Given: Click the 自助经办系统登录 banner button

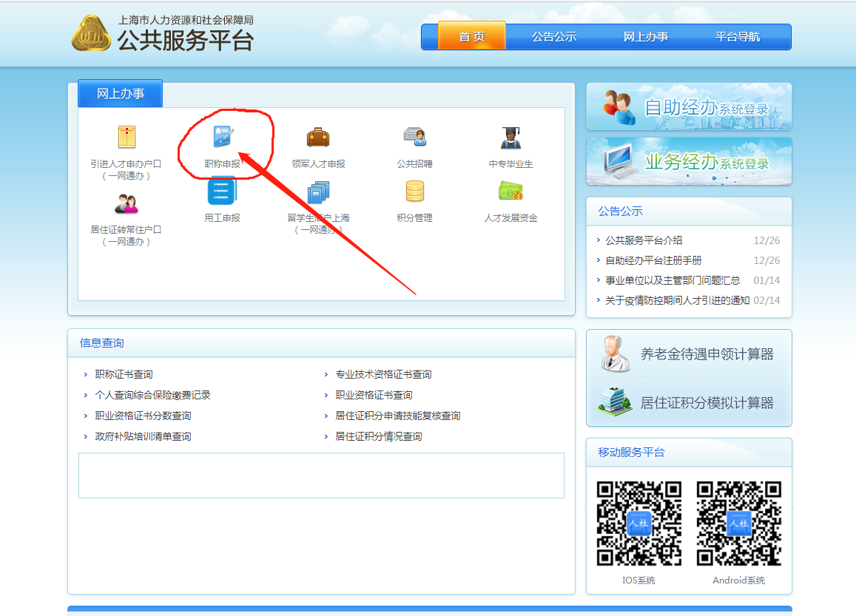Looking at the screenshot, I should 689,107.
